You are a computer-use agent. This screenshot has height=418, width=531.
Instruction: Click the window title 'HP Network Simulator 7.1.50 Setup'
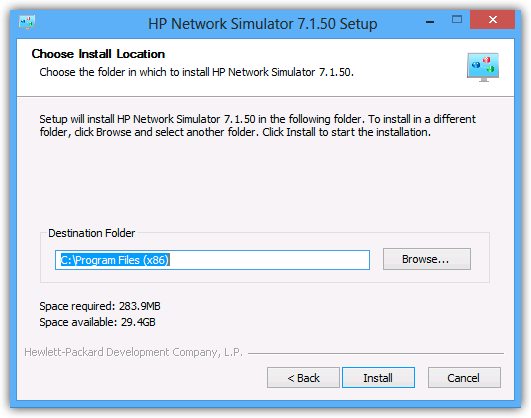(262, 24)
